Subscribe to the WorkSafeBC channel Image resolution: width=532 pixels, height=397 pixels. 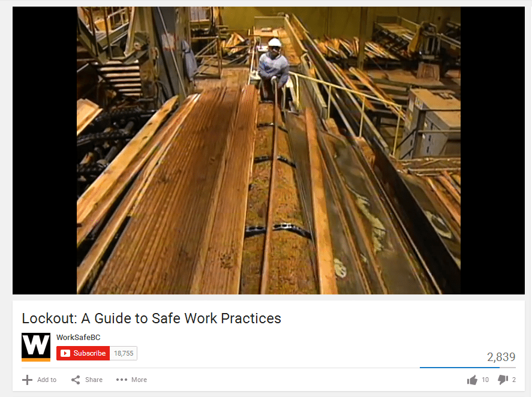(x=83, y=353)
